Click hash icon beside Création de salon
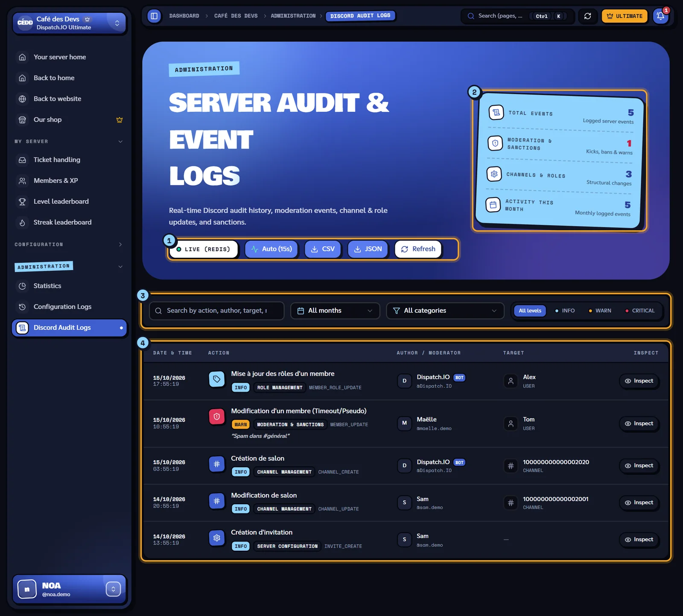This screenshot has width=683, height=616. pyautogui.click(x=217, y=464)
